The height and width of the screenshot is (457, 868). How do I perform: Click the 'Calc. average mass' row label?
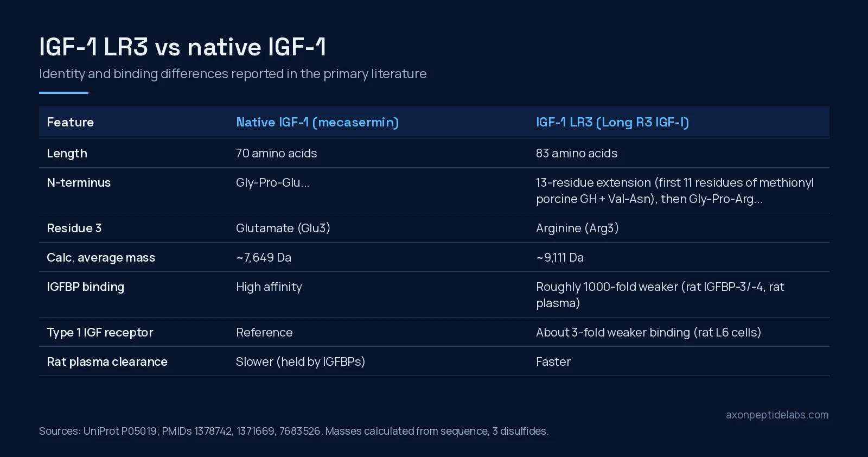point(101,258)
